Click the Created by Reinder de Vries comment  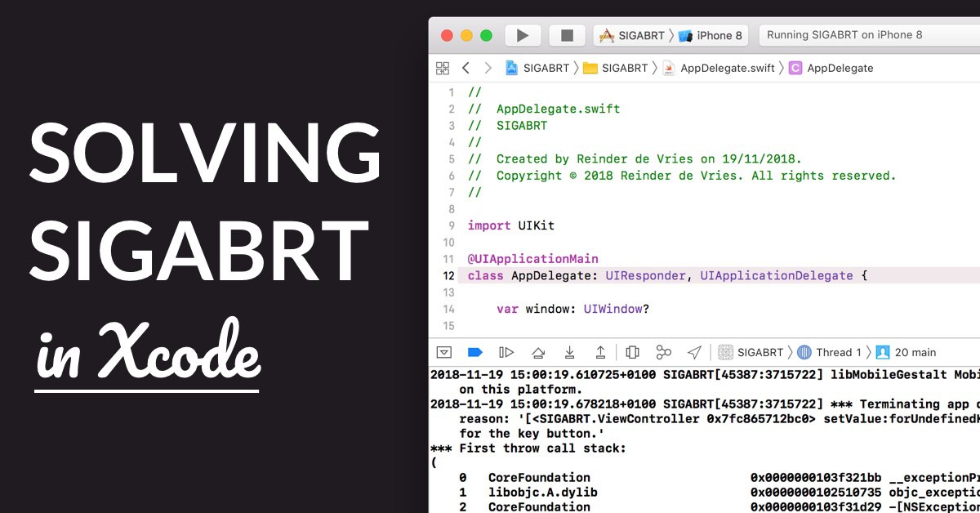(635, 158)
